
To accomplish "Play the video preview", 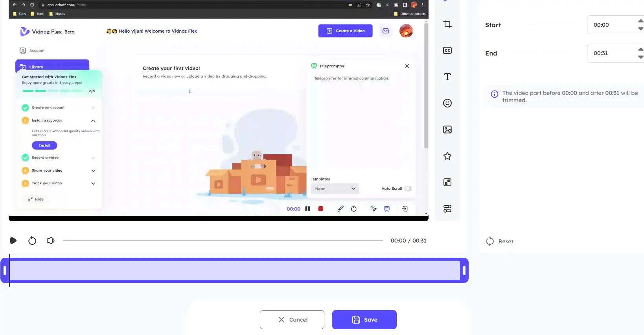I will (13, 241).
